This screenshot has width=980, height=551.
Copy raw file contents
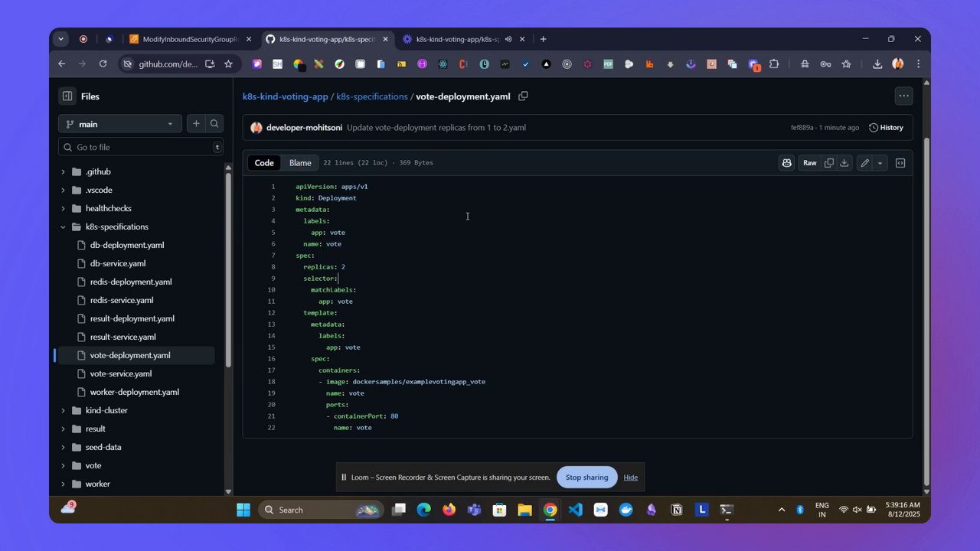(828, 163)
